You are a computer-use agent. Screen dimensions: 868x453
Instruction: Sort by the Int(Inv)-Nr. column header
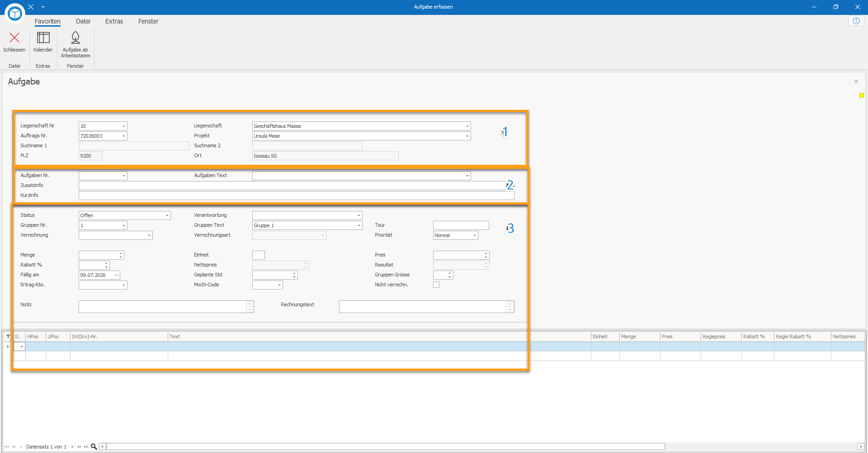[119, 336]
